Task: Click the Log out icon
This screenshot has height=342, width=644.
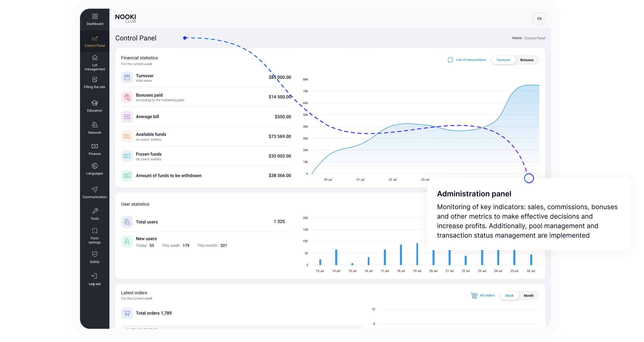Action: [x=94, y=276]
